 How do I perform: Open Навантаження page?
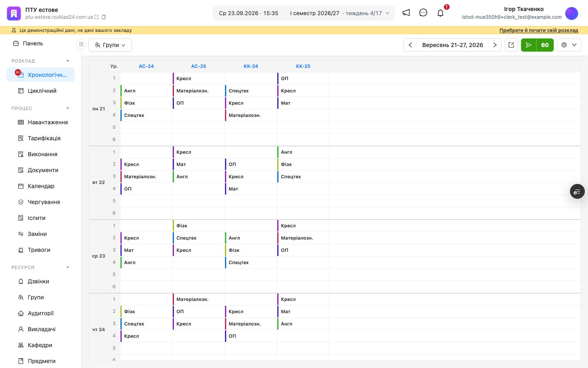click(41, 122)
